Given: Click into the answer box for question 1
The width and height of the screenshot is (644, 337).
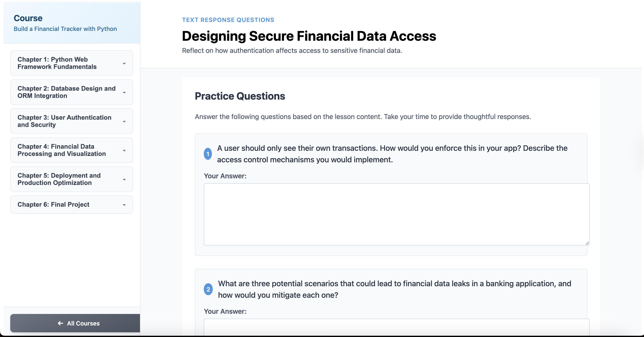Looking at the screenshot, I should (396, 214).
